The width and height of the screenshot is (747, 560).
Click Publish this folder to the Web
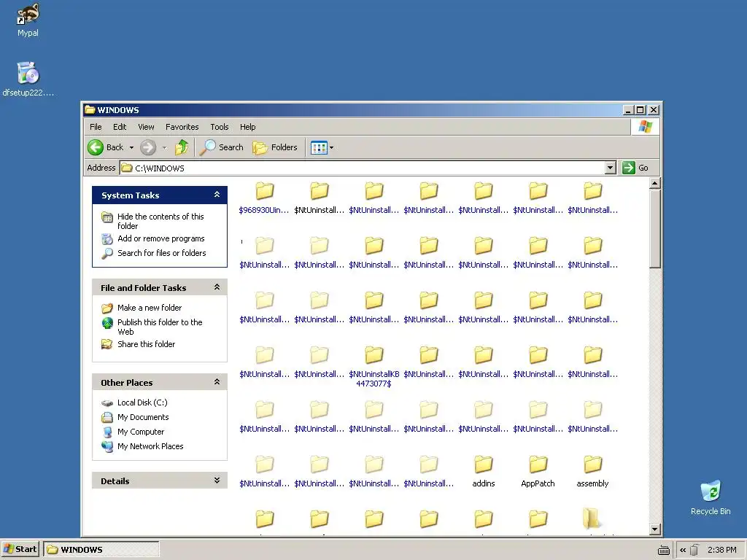tap(160, 327)
